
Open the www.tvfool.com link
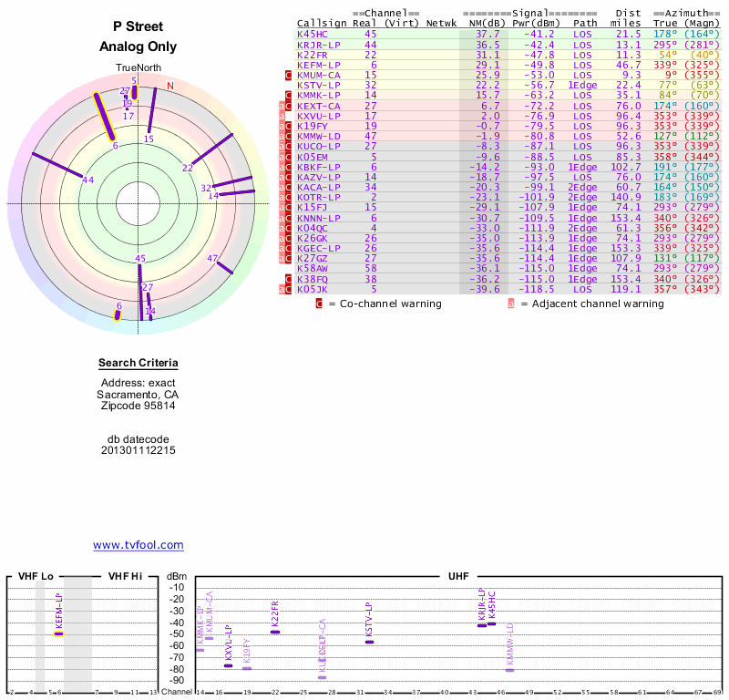pos(139,545)
